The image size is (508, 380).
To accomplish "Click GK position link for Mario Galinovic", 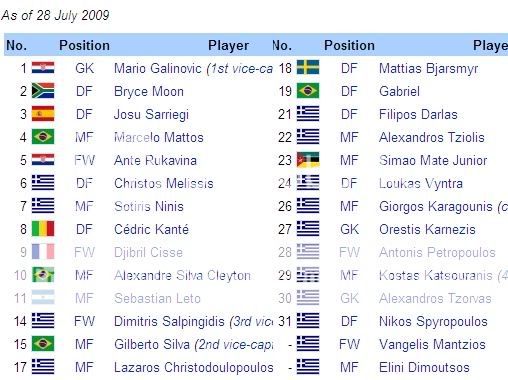I will click(x=84, y=68).
